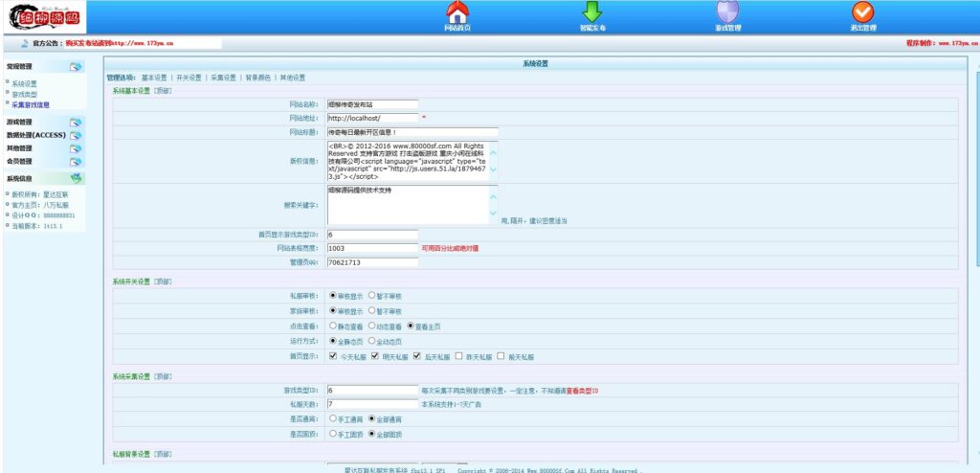Open 游戏类型 link in sidebar
The height and width of the screenshot is (473, 980).
(x=25, y=94)
